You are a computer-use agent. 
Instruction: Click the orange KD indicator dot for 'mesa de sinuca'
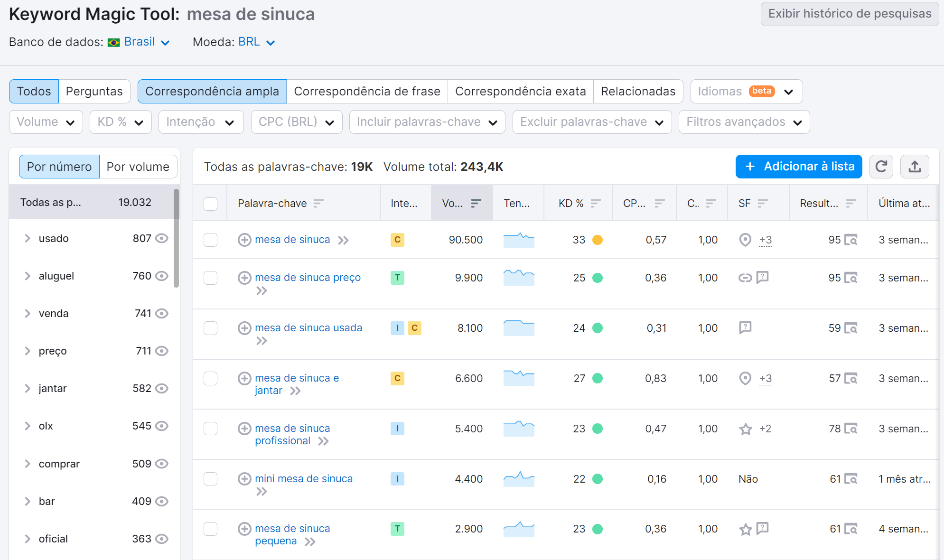click(598, 240)
